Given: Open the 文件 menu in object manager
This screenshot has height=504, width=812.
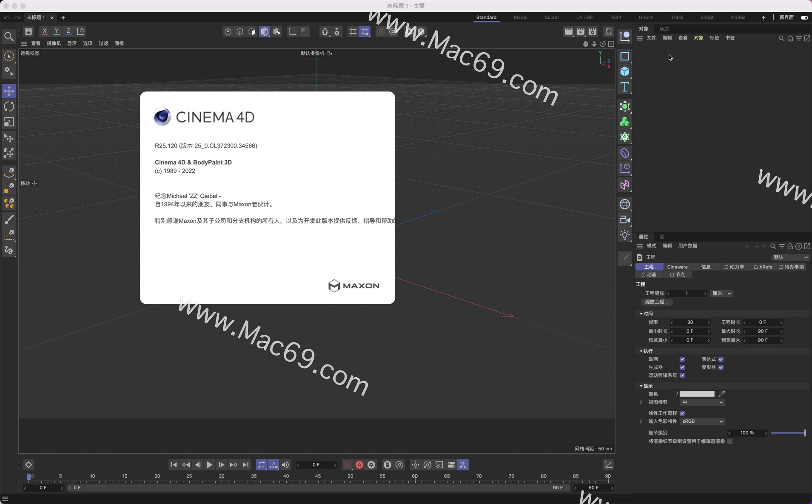Looking at the screenshot, I should pyautogui.click(x=651, y=38).
